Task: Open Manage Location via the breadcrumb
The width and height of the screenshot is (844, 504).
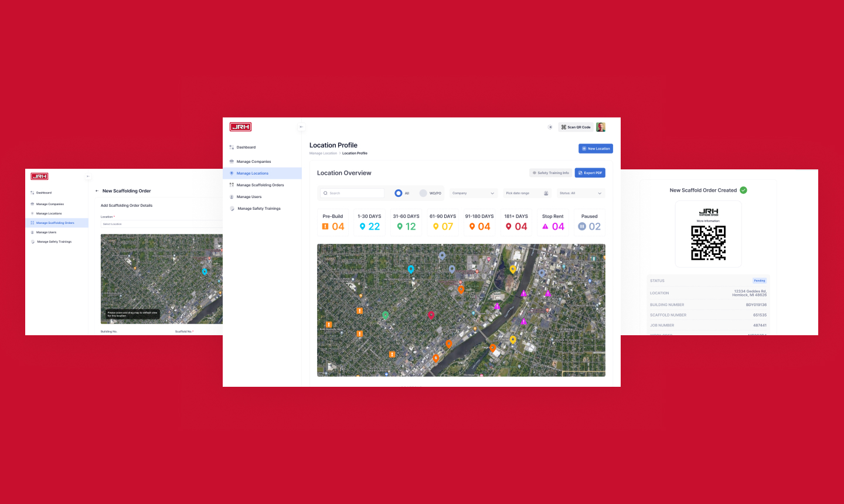Action: point(323,153)
